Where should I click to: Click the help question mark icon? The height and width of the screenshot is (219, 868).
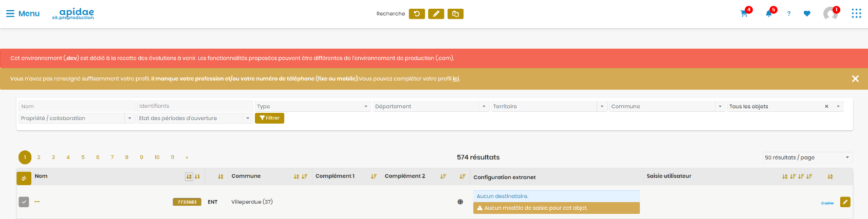tap(789, 14)
